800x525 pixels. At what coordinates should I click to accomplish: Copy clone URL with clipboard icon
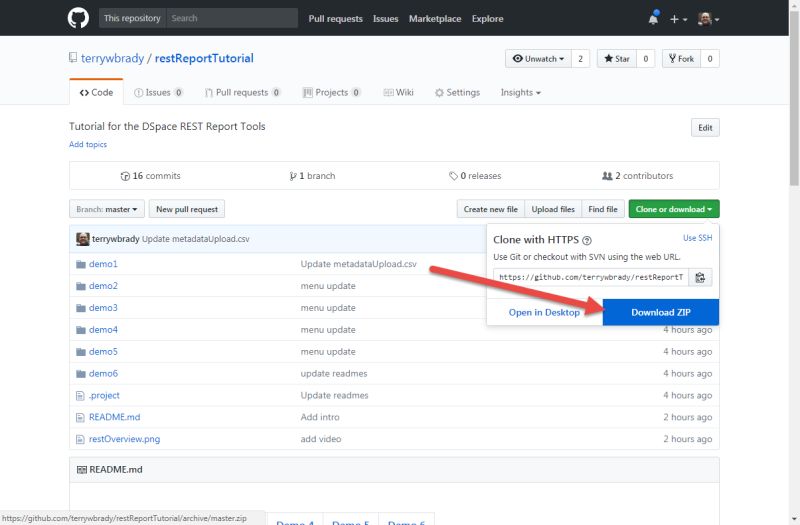[x=700, y=277]
